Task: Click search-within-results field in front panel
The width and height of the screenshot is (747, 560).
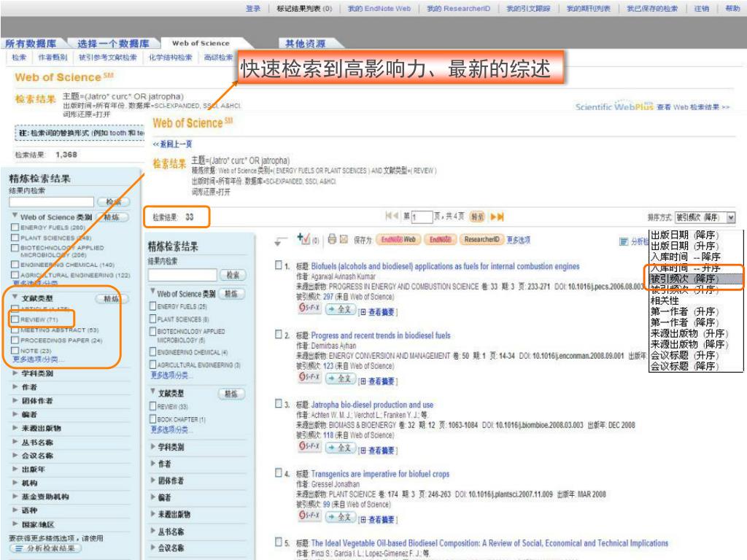Action: click(x=182, y=275)
